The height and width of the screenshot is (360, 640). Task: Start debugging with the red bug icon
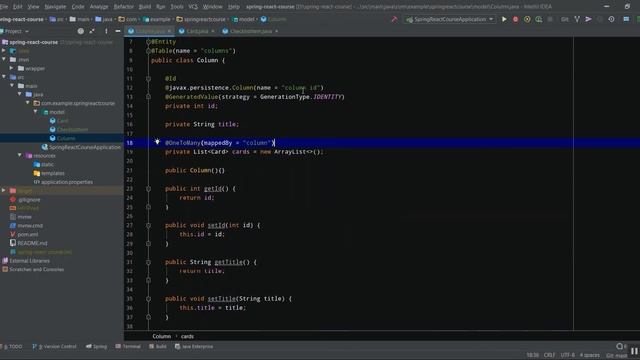click(x=516, y=19)
